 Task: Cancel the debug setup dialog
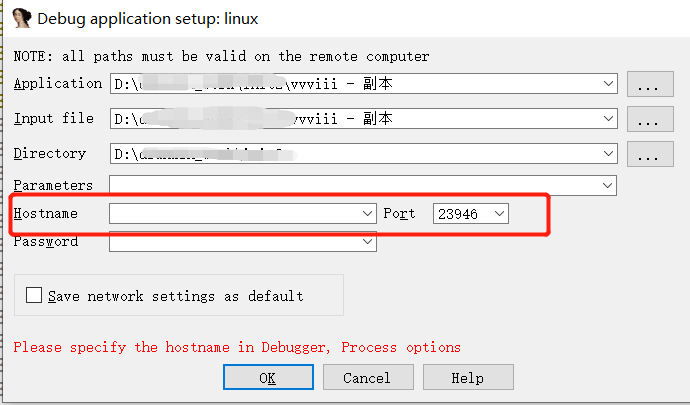[366, 378]
